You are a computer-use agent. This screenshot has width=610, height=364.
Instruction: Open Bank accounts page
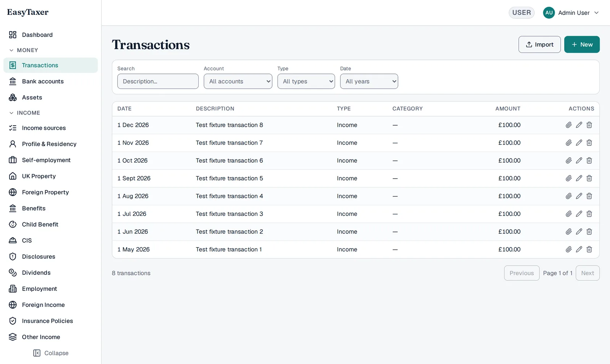51,81
